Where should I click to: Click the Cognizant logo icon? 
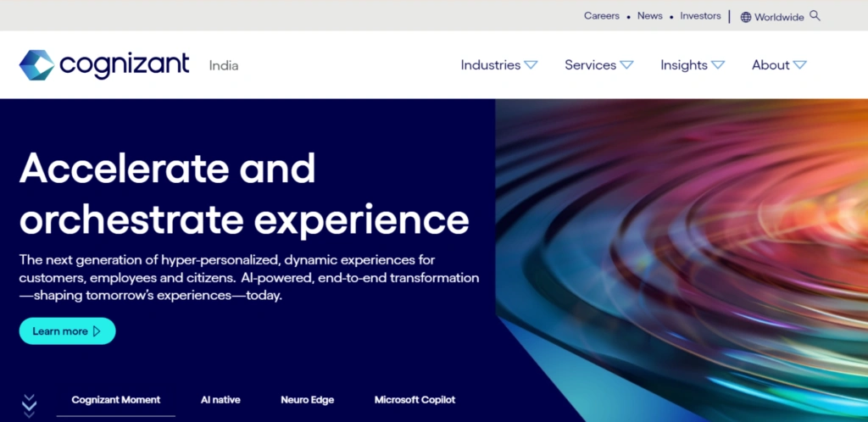[x=36, y=65]
